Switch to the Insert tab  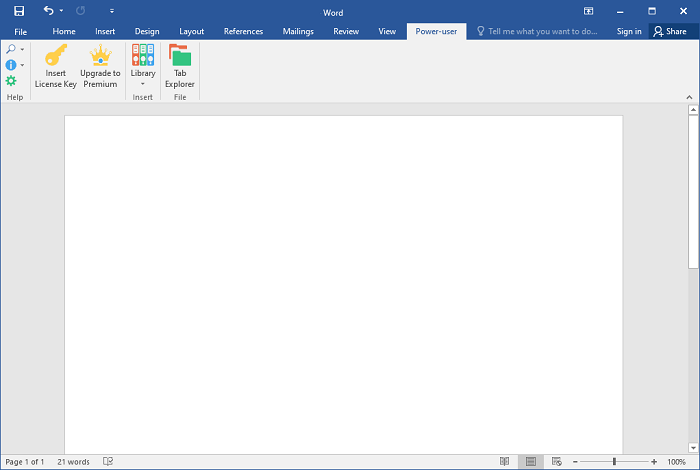tap(105, 31)
